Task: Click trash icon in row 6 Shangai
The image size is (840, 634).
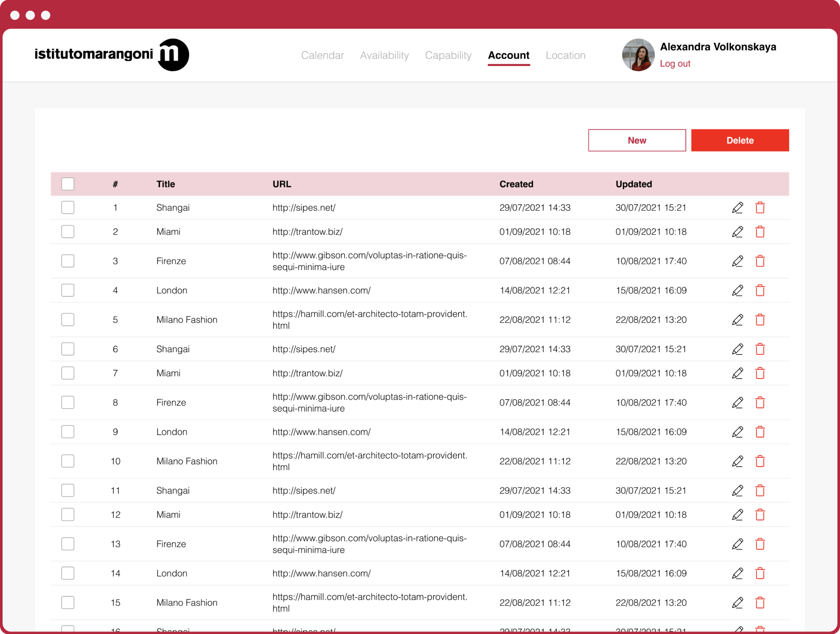Action: coord(760,349)
